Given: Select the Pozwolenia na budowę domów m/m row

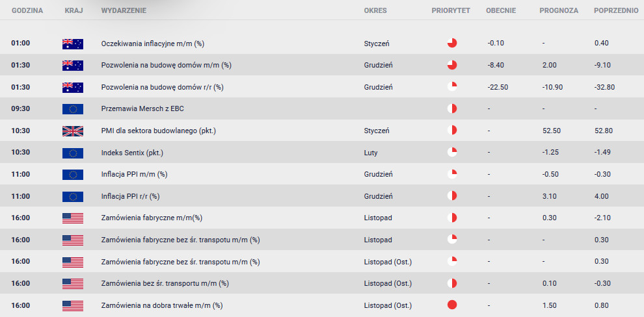Looking at the screenshot, I should pos(322,65).
